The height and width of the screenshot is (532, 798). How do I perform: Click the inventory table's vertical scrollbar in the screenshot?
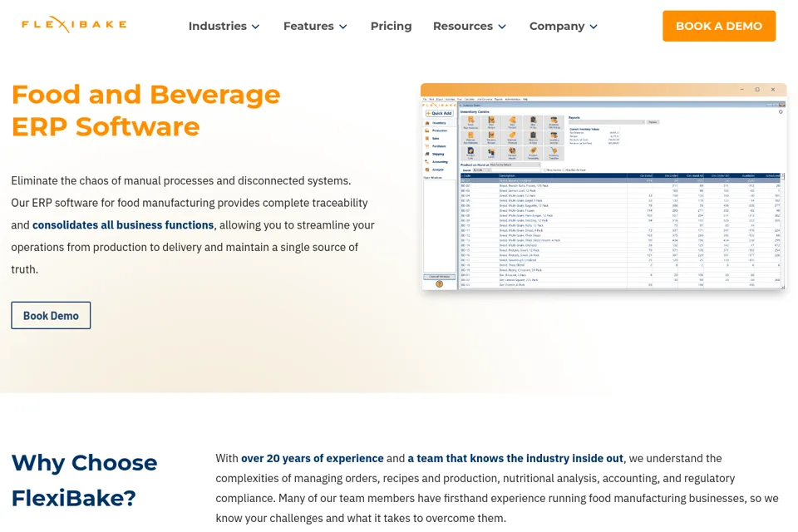[783, 230]
